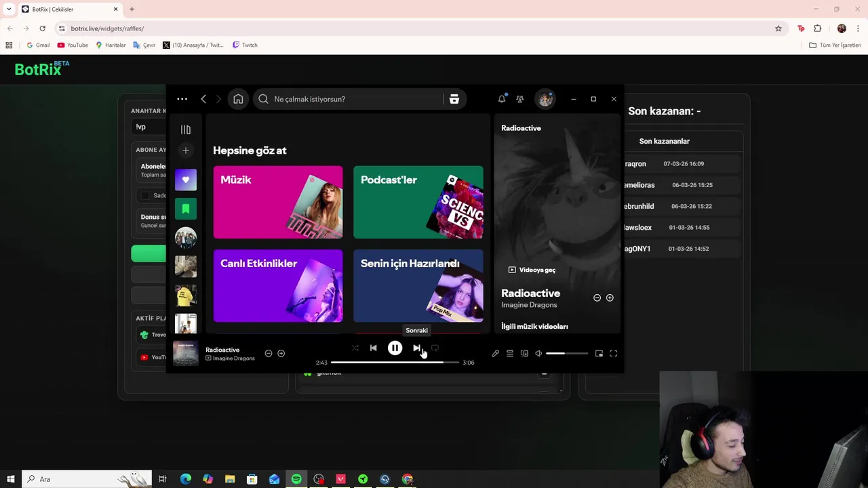Open Spotify notifications bell
Image resolution: width=868 pixels, height=488 pixels.
click(x=502, y=99)
